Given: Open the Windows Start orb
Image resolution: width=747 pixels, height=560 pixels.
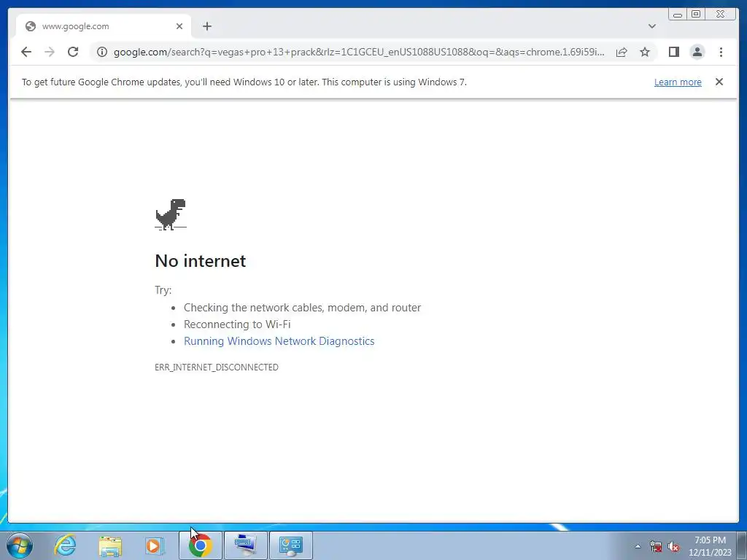Looking at the screenshot, I should [x=20, y=545].
